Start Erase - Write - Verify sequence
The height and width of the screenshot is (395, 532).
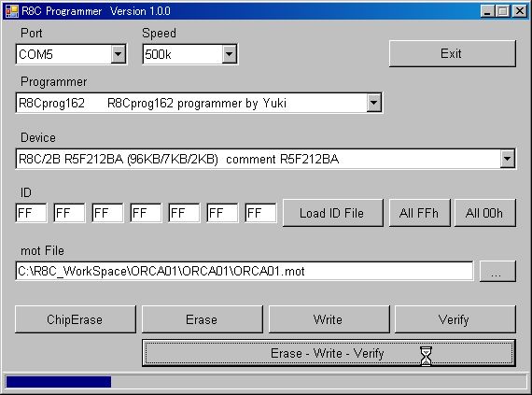point(329,353)
